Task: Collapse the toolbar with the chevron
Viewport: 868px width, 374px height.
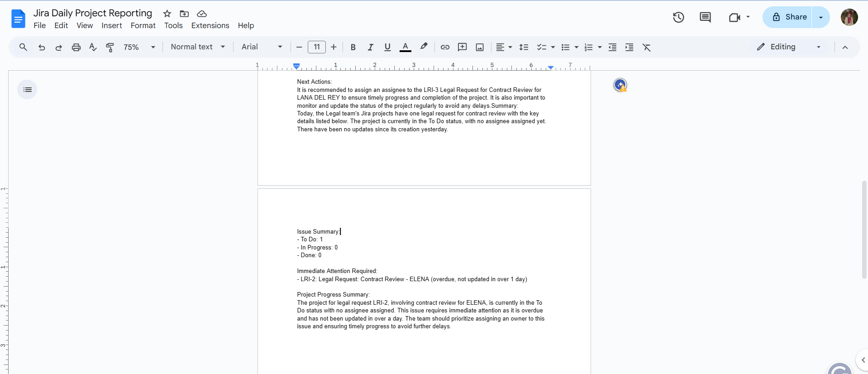Action: [x=845, y=47]
